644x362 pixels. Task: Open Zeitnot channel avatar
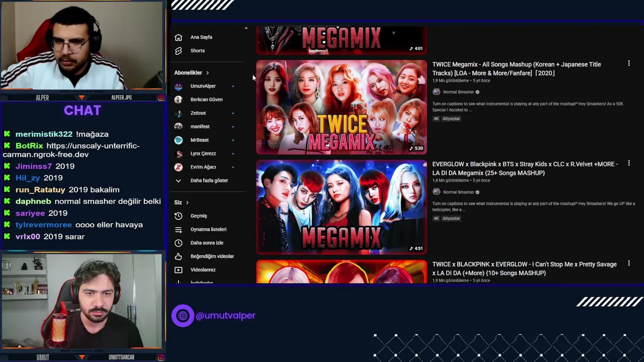coord(178,113)
